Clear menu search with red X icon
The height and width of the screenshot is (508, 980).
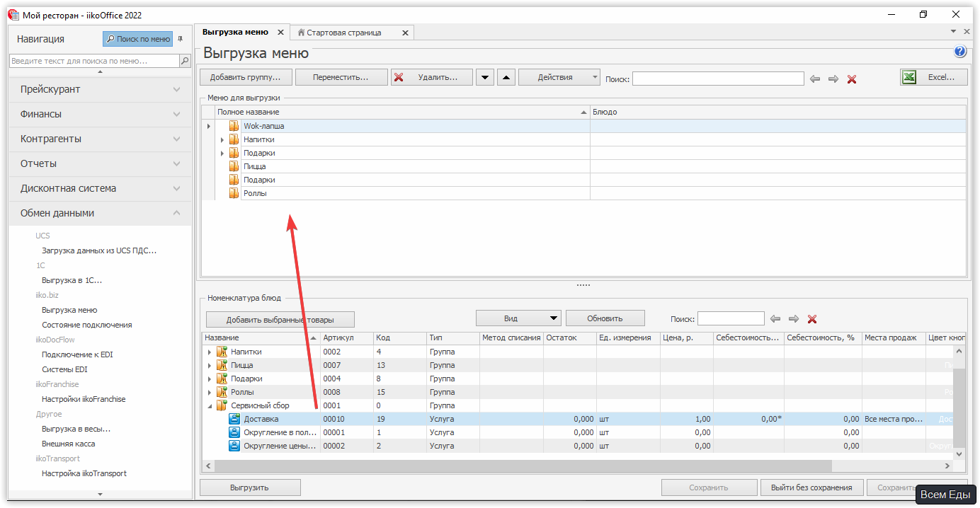point(852,79)
